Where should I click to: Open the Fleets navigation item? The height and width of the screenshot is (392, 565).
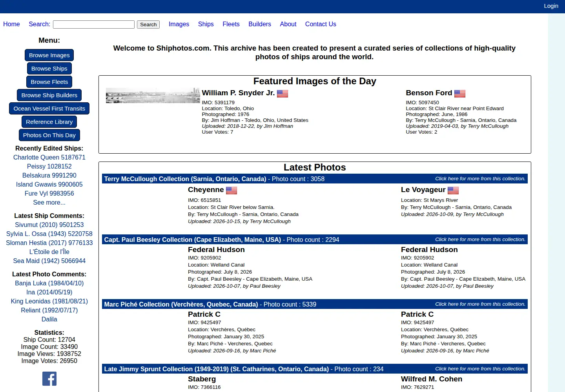(231, 24)
